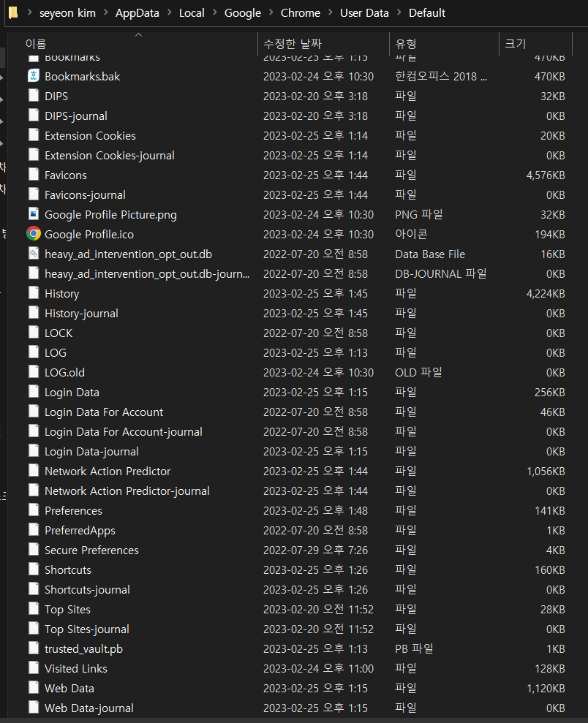Click the file icon beside Extension Cookies

tap(34, 135)
